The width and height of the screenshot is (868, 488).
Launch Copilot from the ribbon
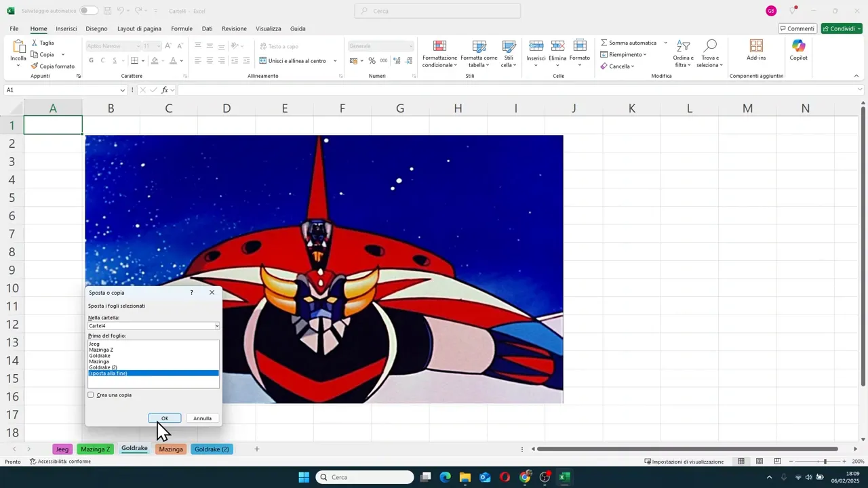coord(798,46)
